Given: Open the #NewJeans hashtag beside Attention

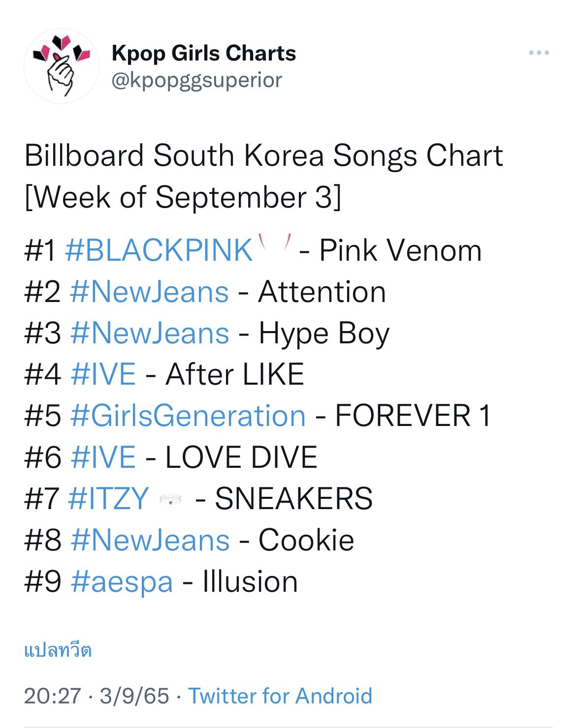Looking at the screenshot, I should (x=150, y=292).
